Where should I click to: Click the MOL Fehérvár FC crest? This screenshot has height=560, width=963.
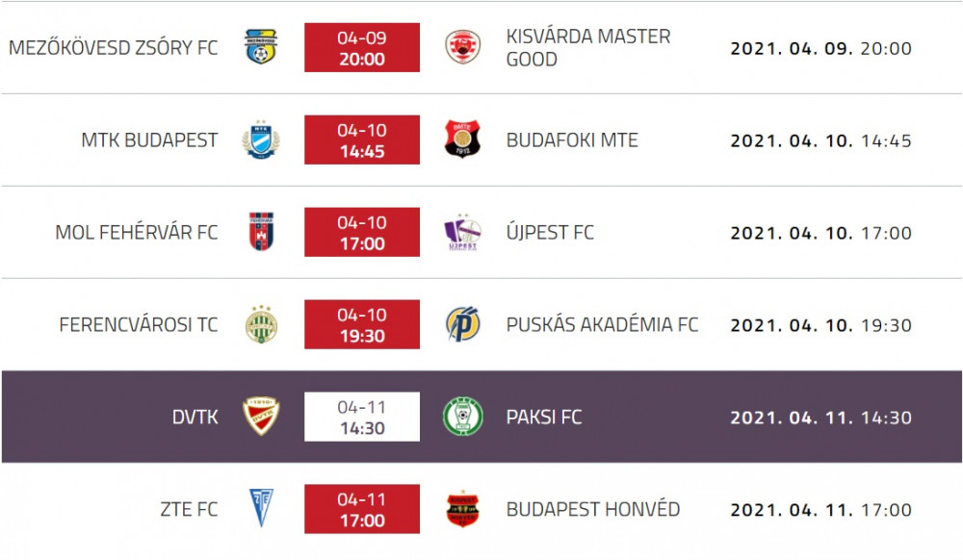tap(261, 231)
